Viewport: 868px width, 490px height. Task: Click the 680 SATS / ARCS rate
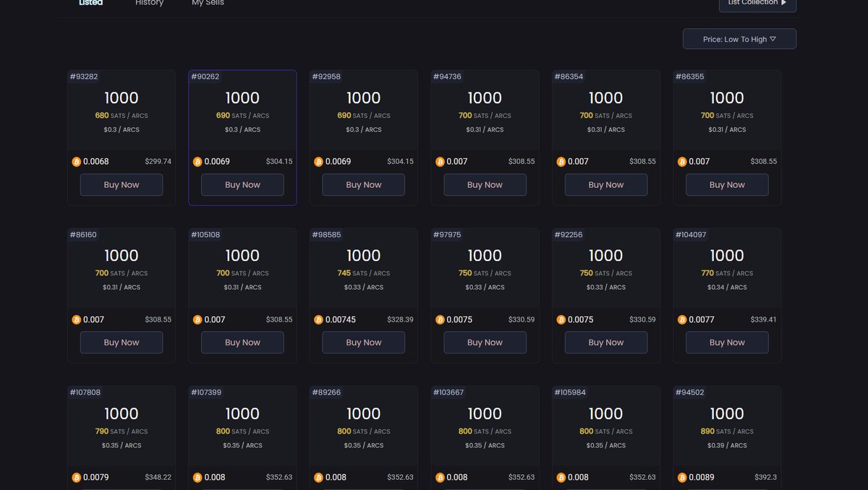coord(122,116)
